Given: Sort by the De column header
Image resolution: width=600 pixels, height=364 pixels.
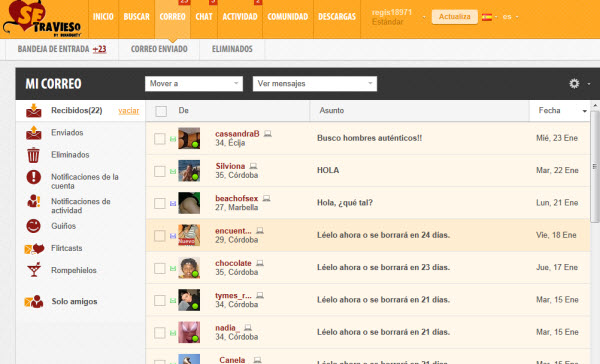Looking at the screenshot, I should coord(184,111).
